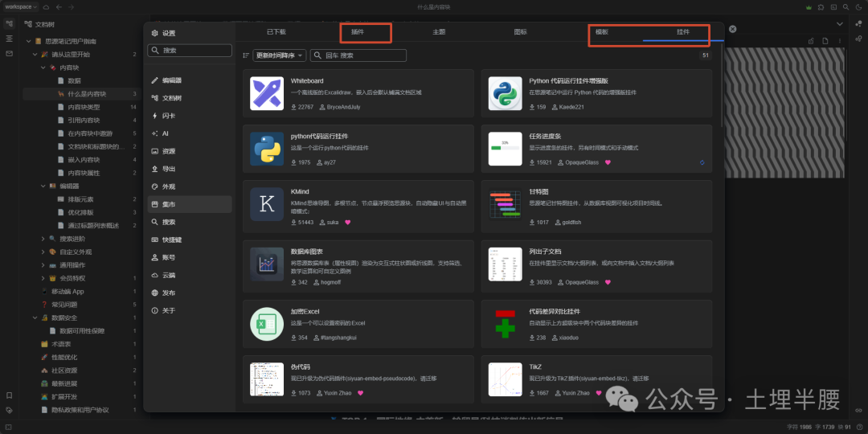Open the inbox mail icon in left dock

click(x=9, y=54)
